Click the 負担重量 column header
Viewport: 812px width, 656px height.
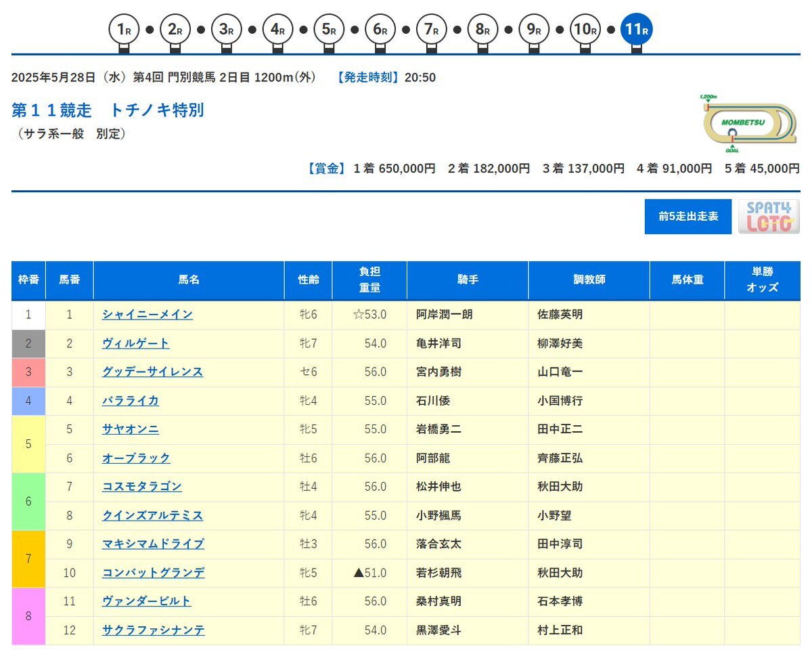point(369,280)
